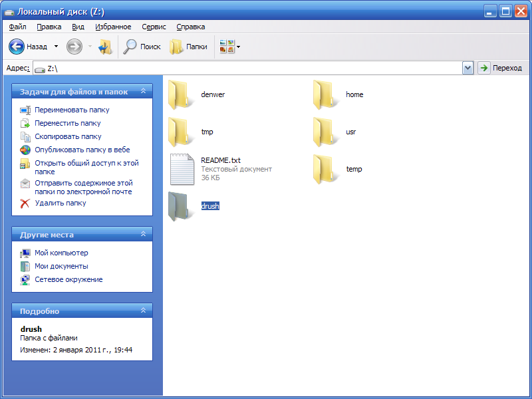
Task: Expand the address bar dropdown
Action: 468,68
